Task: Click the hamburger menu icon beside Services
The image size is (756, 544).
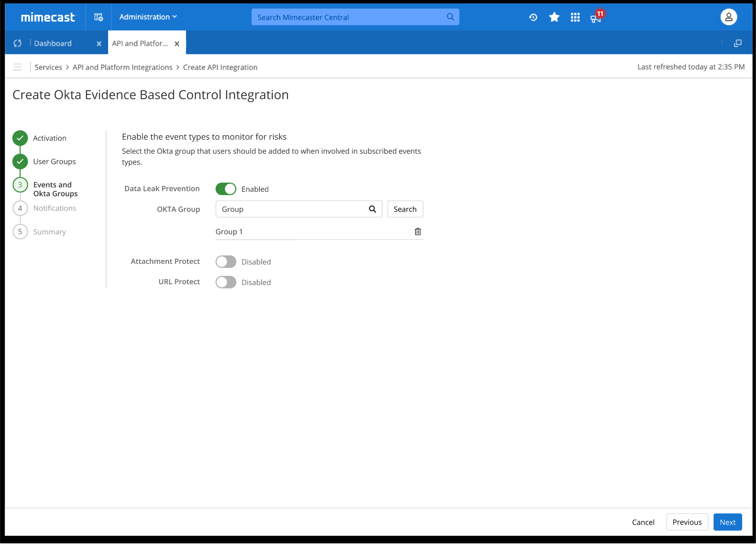Action: point(18,67)
